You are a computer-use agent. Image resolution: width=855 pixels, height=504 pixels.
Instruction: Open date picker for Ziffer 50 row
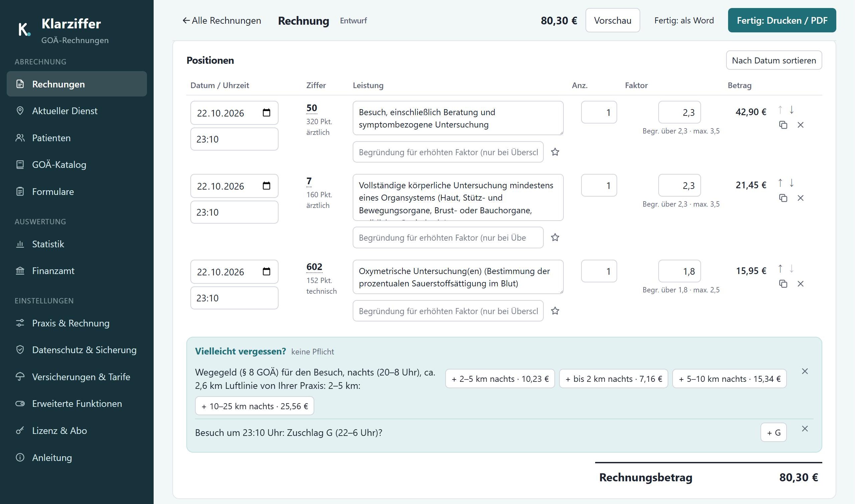tap(267, 113)
